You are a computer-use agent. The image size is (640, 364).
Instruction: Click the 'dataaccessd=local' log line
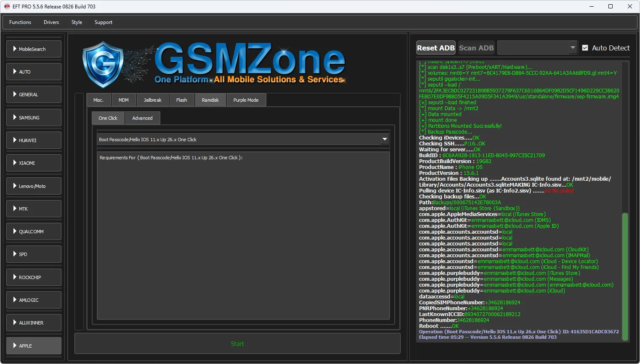(442, 297)
